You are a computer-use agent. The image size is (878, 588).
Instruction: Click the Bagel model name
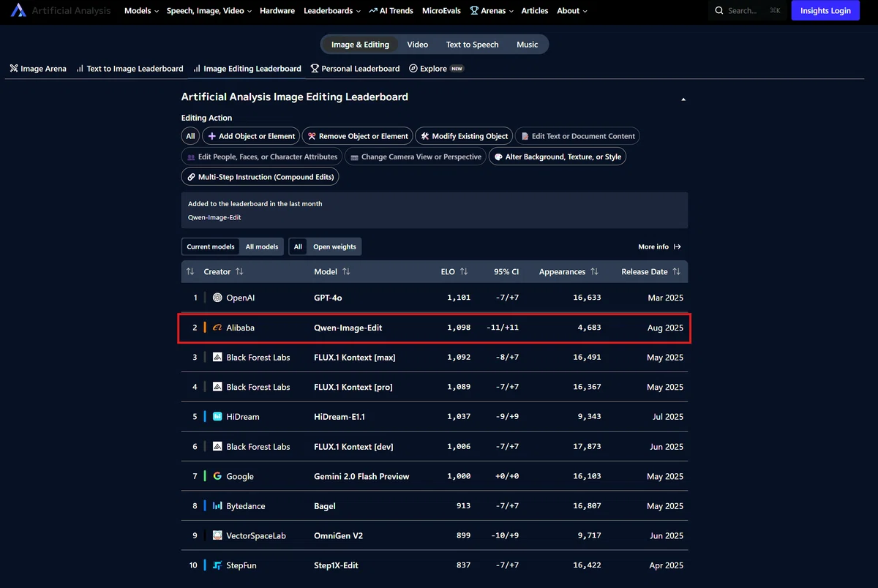pyautogui.click(x=325, y=506)
